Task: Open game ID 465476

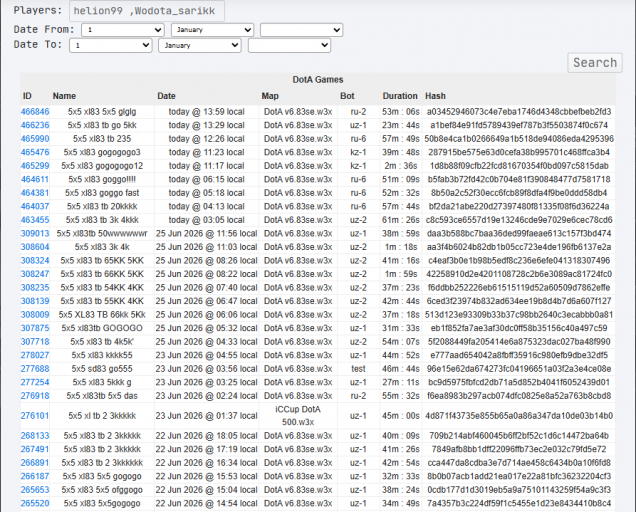Action: coord(35,153)
